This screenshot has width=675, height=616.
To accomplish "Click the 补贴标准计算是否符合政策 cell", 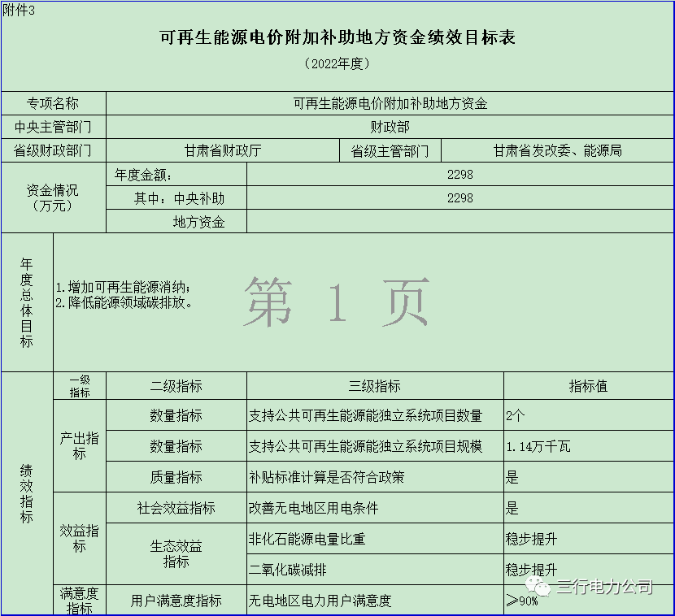I will (x=374, y=477).
